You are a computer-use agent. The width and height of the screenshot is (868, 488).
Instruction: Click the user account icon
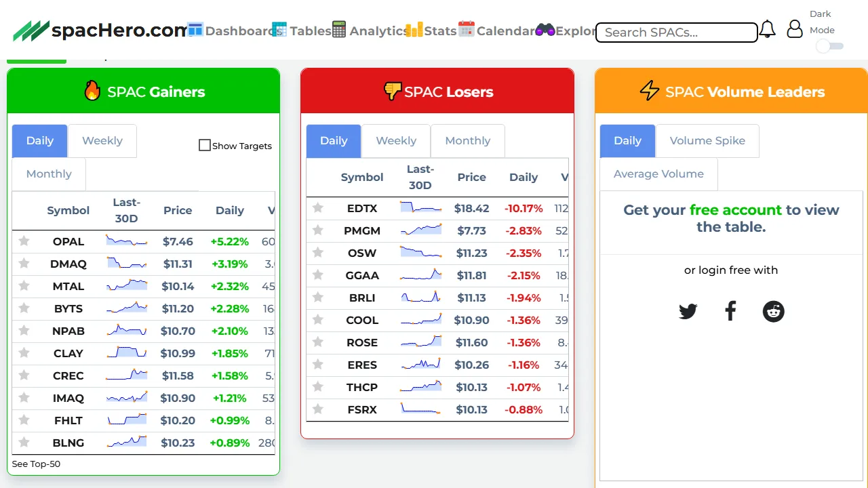click(x=794, y=29)
